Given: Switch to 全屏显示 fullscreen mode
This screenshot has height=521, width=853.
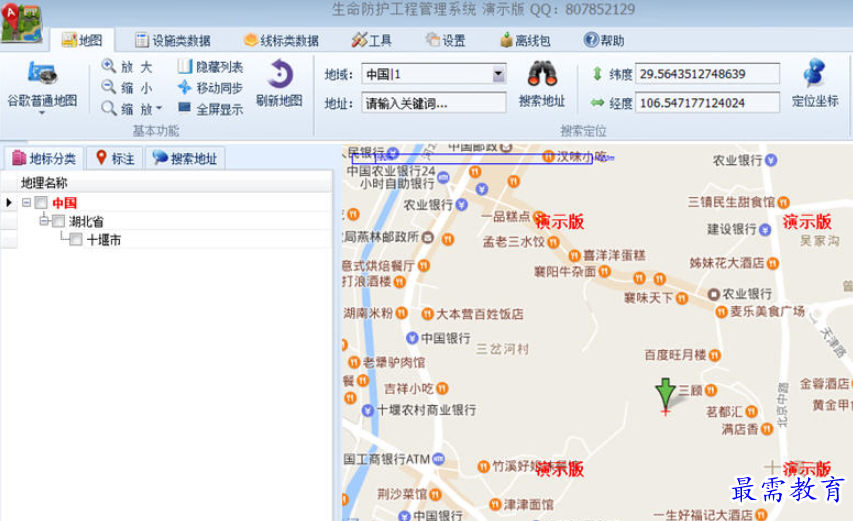Looking at the screenshot, I should coord(210,109).
